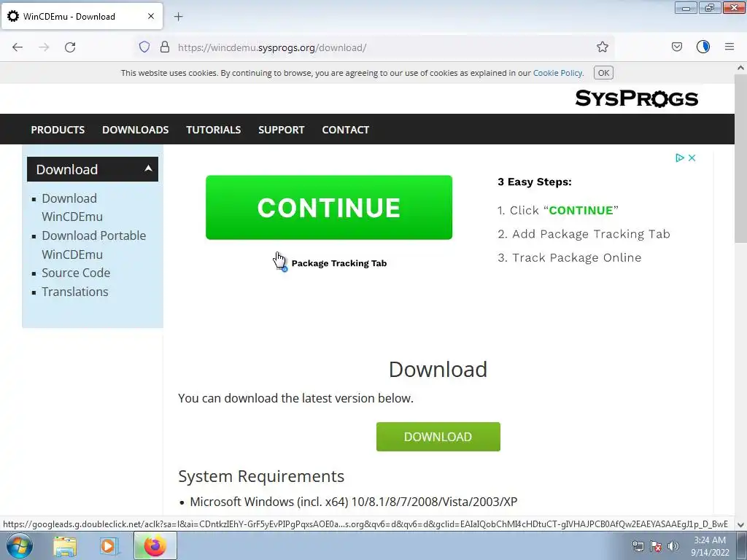Image resolution: width=747 pixels, height=560 pixels.
Task: Click the scrollbar up arrow
Action: tap(741, 68)
